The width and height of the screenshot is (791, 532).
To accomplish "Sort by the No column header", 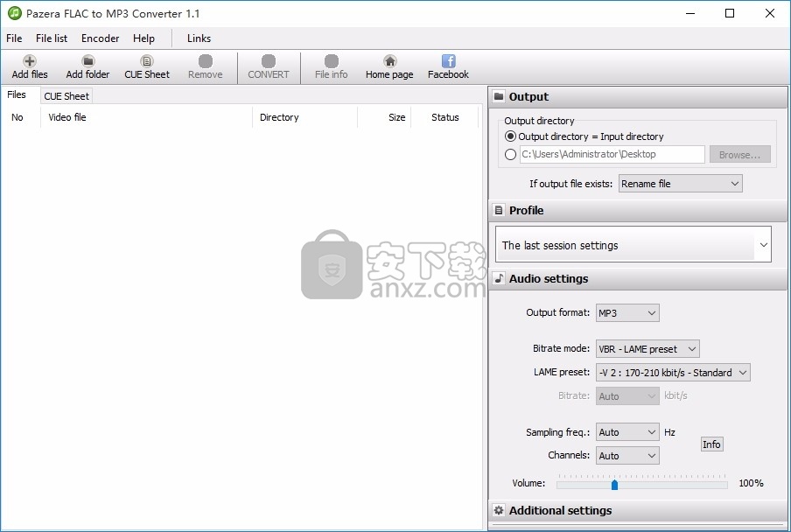I will [x=21, y=117].
